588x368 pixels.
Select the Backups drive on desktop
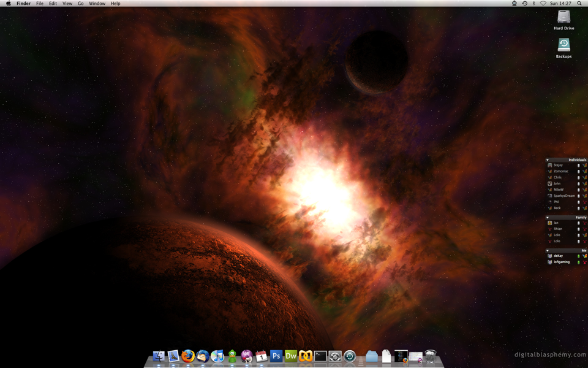563,45
